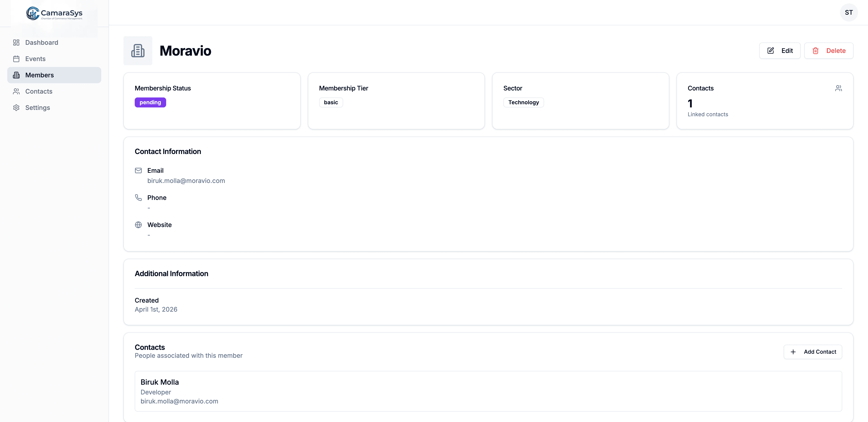Open Contacts using the person icon
Image resolution: width=868 pixels, height=422 pixels.
point(16,91)
